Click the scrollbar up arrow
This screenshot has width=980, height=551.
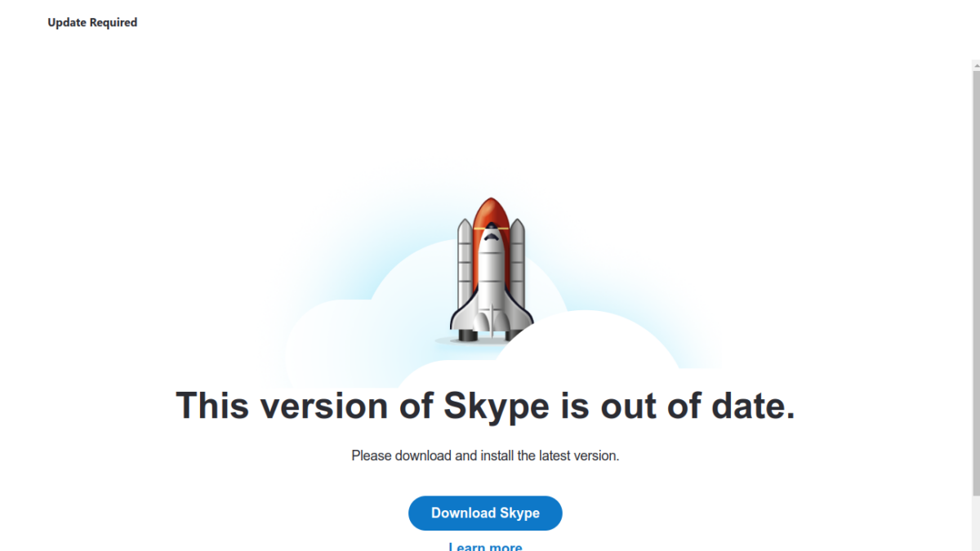(x=976, y=64)
